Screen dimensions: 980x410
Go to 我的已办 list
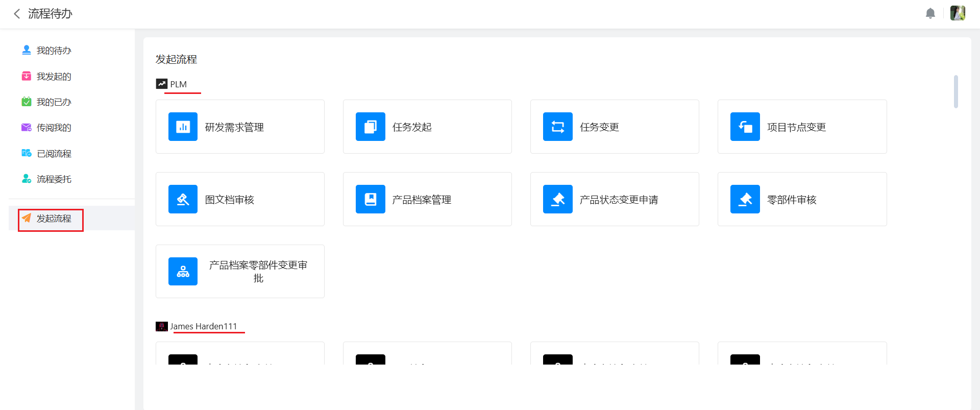pyautogui.click(x=54, y=102)
